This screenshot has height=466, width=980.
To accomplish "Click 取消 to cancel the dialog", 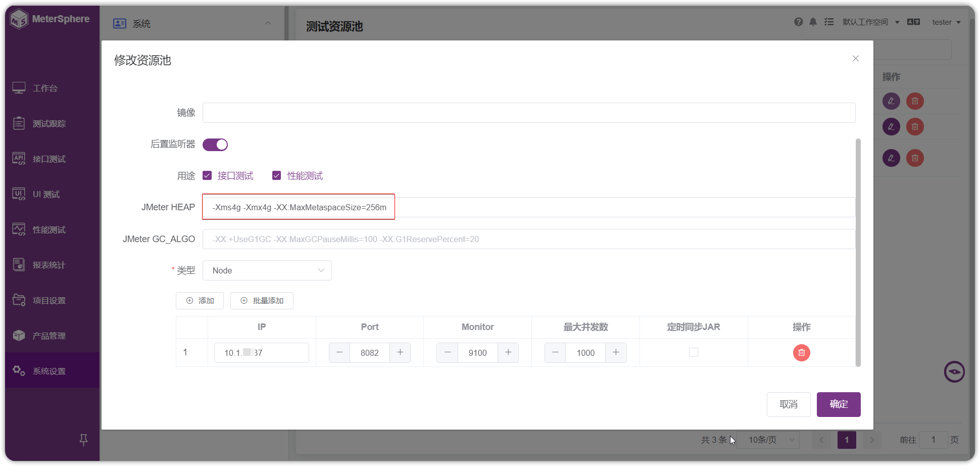I will (789, 404).
